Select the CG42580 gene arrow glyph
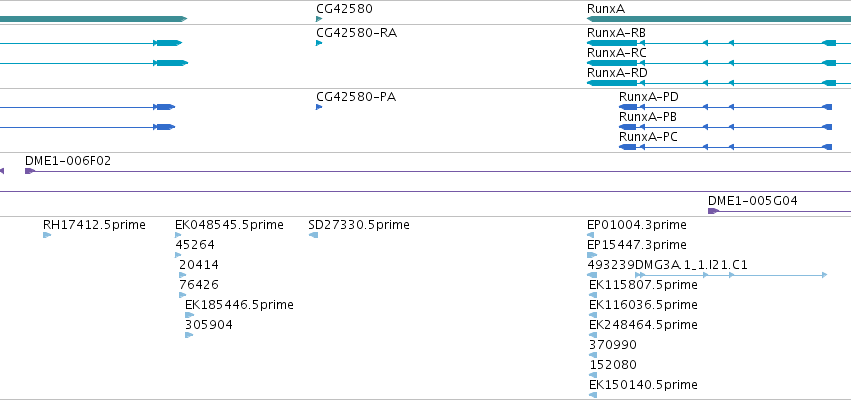This screenshot has width=851, height=400. click(319, 19)
